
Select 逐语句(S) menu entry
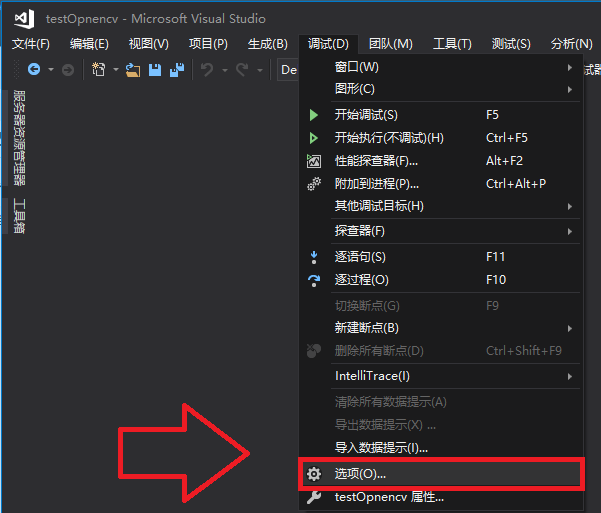441,257
